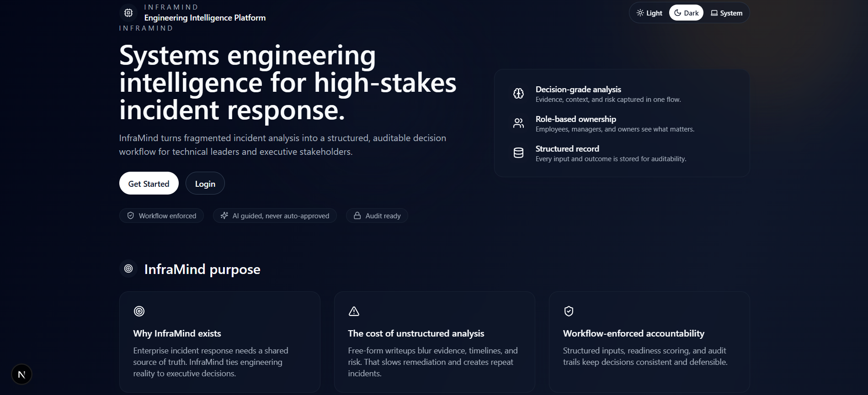Click the Every input and outcome description
Image resolution: width=868 pixels, height=395 pixels.
pos(611,159)
